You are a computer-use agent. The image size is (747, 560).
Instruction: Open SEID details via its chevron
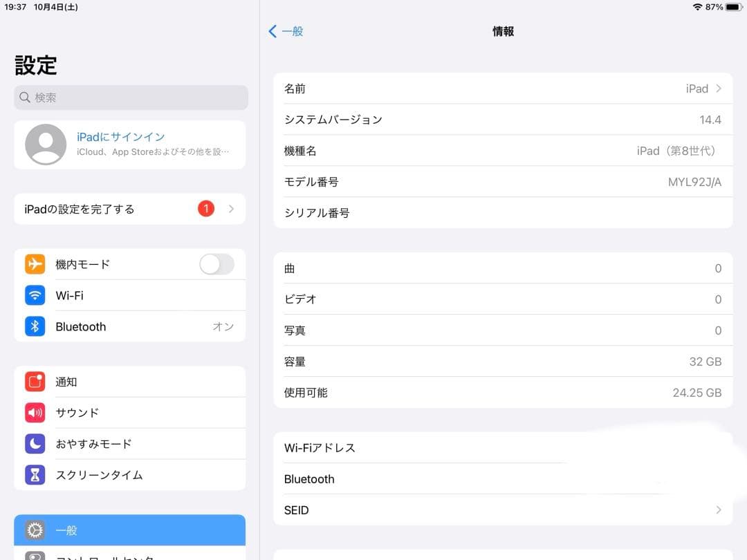[718, 510]
